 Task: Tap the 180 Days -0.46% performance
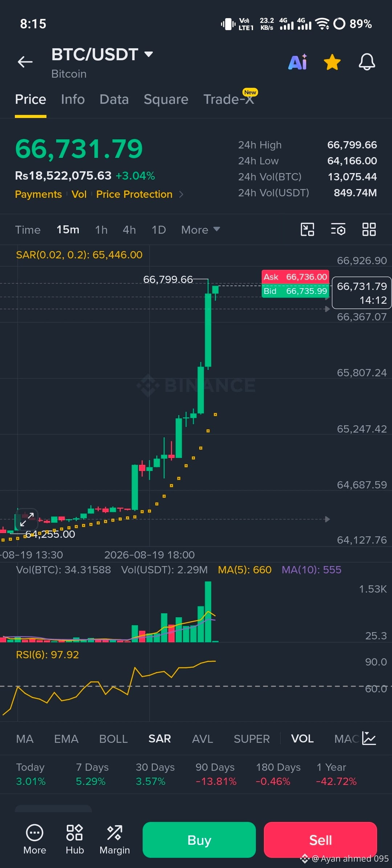coord(278,774)
